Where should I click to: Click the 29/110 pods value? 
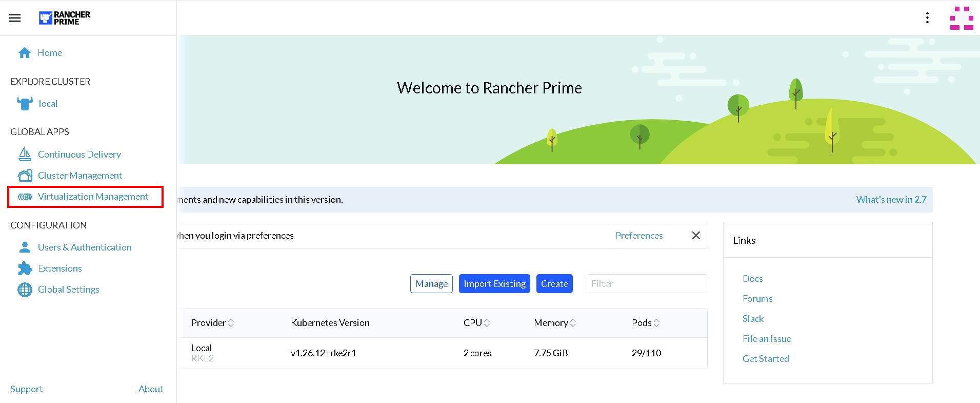(x=647, y=353)
